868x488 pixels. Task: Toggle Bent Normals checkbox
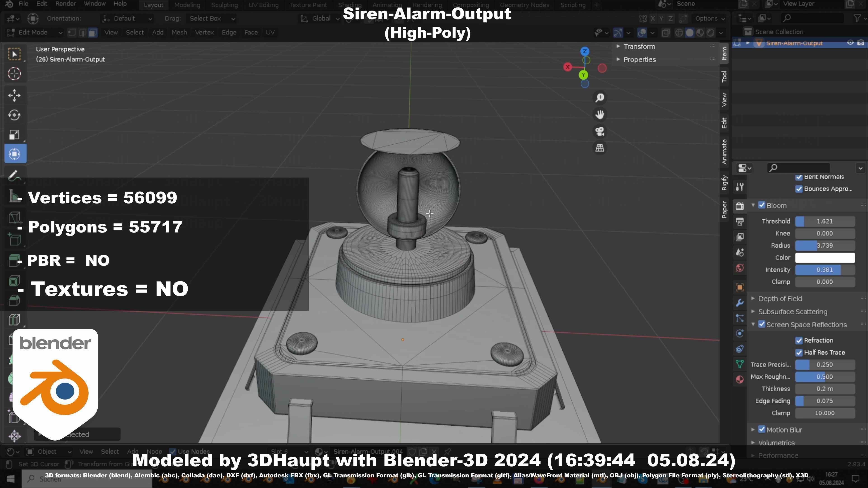tap(799, 177)
